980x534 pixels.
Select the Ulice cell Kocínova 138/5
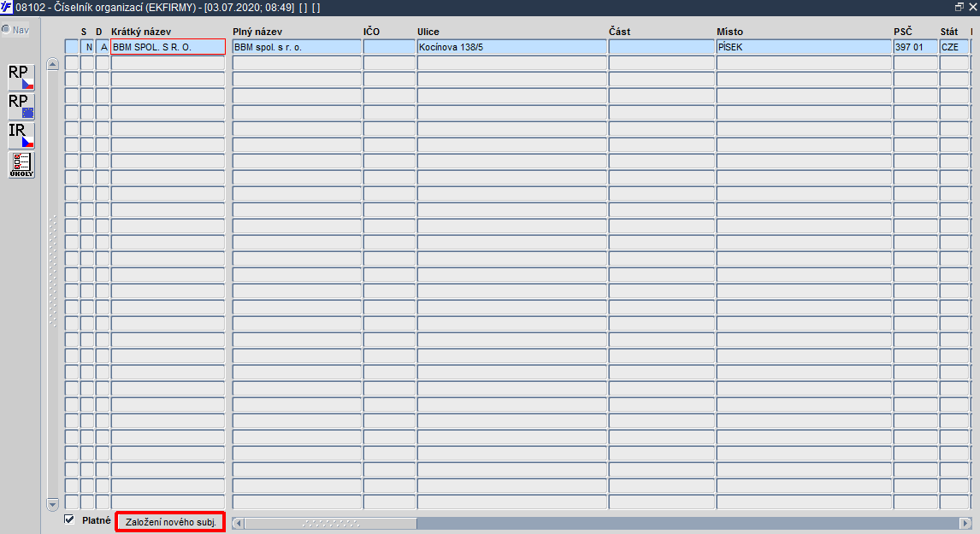click(x=512, y=47)
